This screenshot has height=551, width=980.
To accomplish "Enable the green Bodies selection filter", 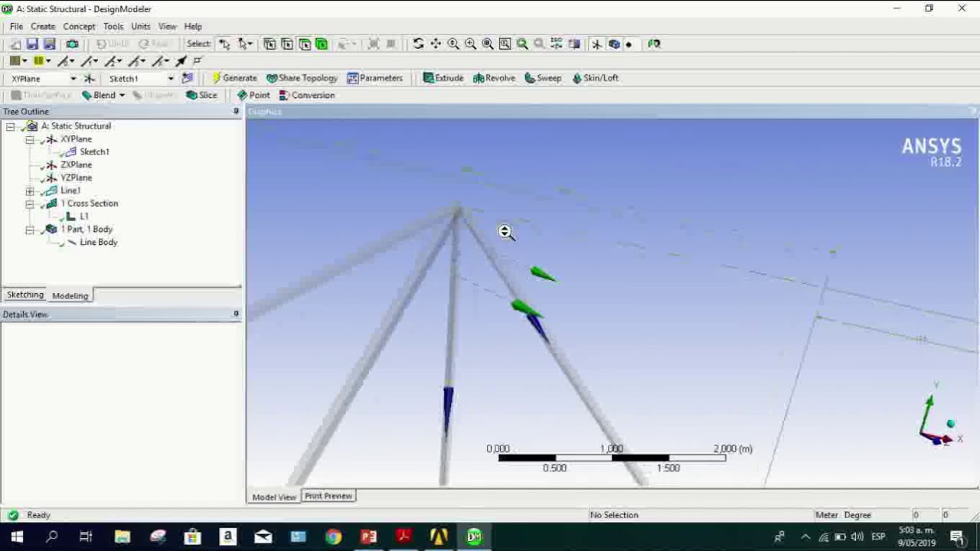I will 322,44.
